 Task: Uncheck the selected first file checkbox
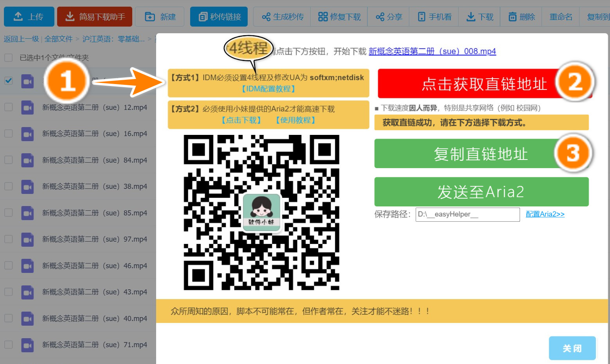pyautogui.click(x=8, y=81)
